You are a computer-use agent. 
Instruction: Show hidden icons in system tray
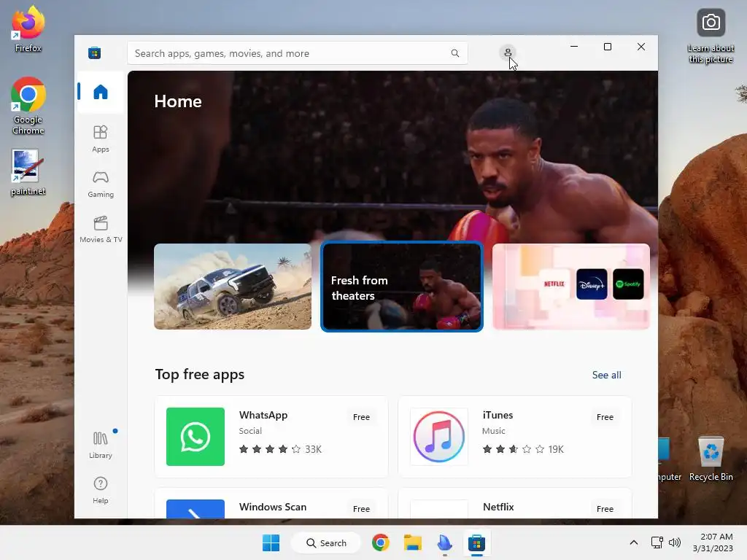tap(634, 542)
